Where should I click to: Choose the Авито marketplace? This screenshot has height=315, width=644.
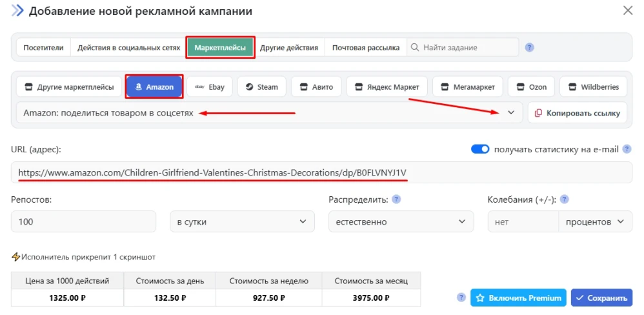click(316, 87)
